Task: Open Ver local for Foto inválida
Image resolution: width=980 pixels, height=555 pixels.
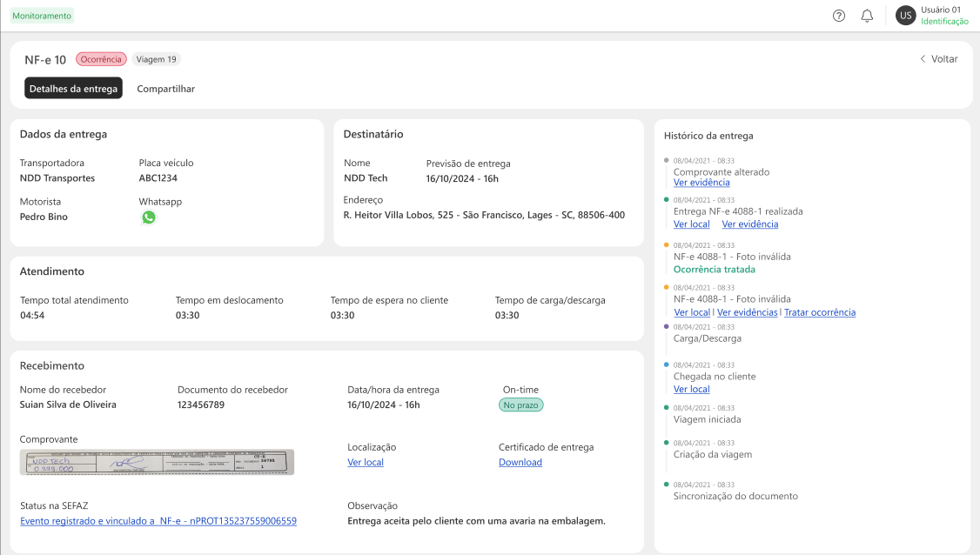Action: pos(692,312)
